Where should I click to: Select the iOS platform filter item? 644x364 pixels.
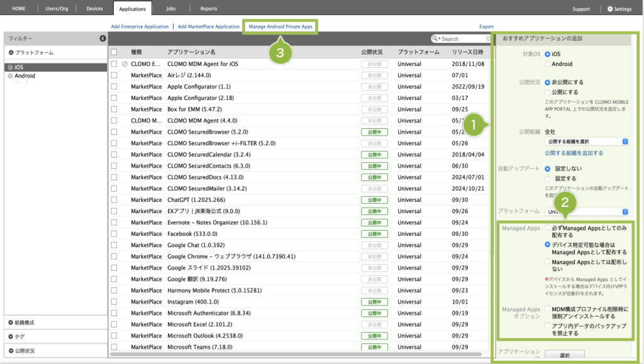[x=19, y=67]
